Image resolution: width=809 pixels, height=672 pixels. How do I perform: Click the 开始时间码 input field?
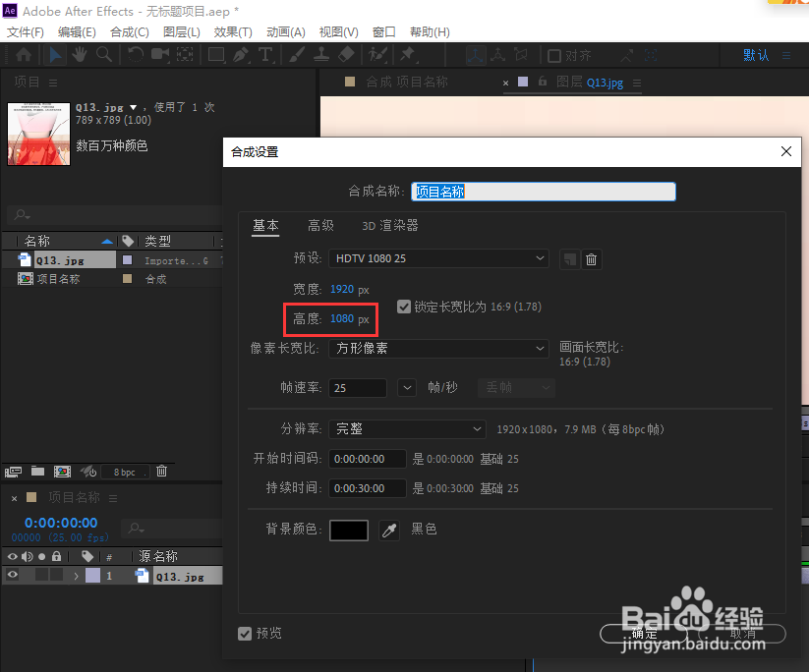pos(368,459)
